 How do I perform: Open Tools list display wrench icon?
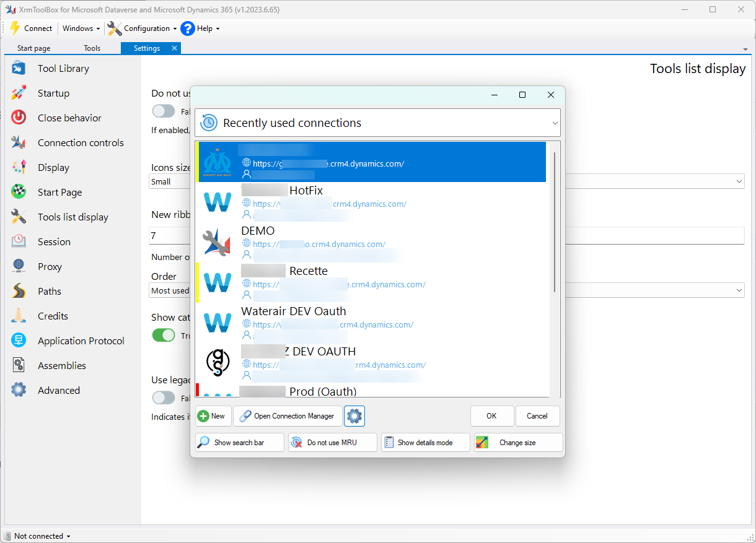coord(19,217)
